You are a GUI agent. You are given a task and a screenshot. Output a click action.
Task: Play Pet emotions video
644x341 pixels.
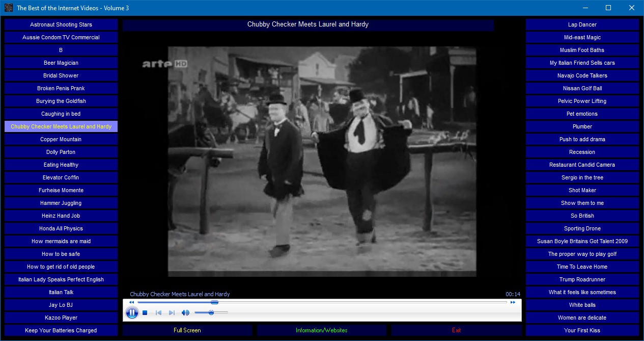tap(582, 114)
